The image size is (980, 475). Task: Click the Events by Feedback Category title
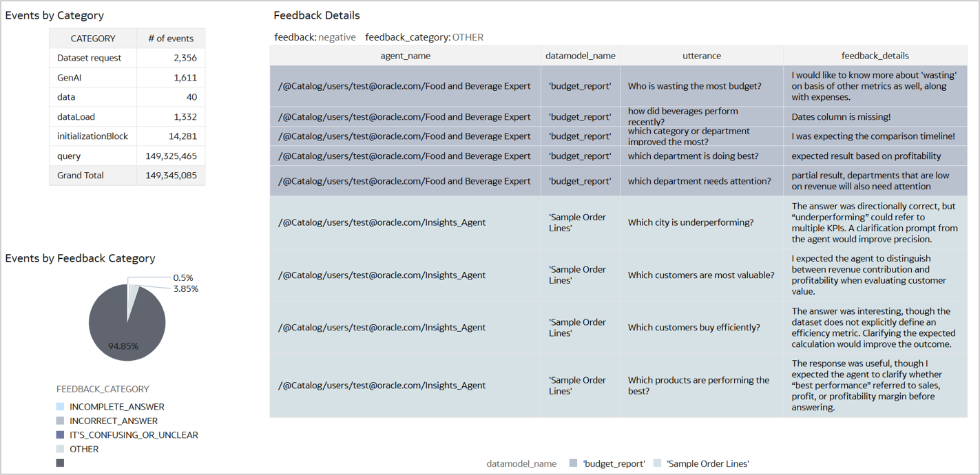[x=80, y=258]
